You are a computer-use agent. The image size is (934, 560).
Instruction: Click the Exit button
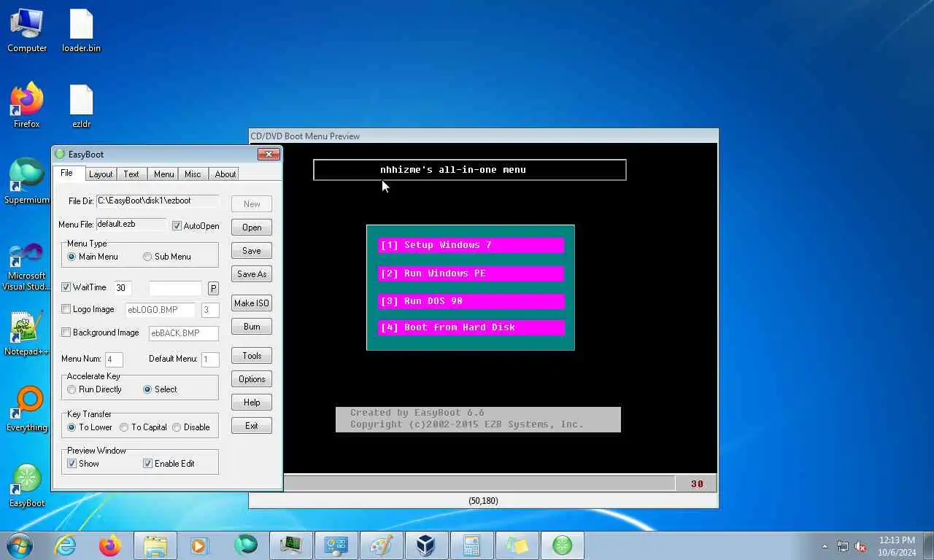252,426
